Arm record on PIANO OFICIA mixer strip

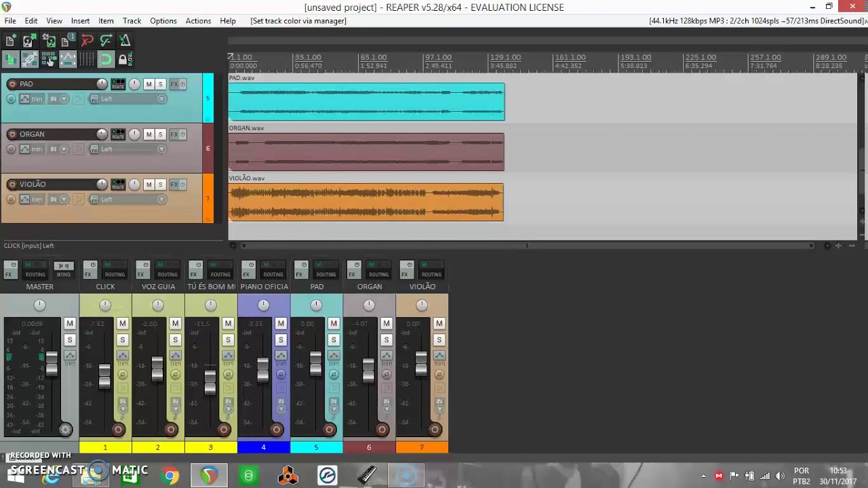276,430
